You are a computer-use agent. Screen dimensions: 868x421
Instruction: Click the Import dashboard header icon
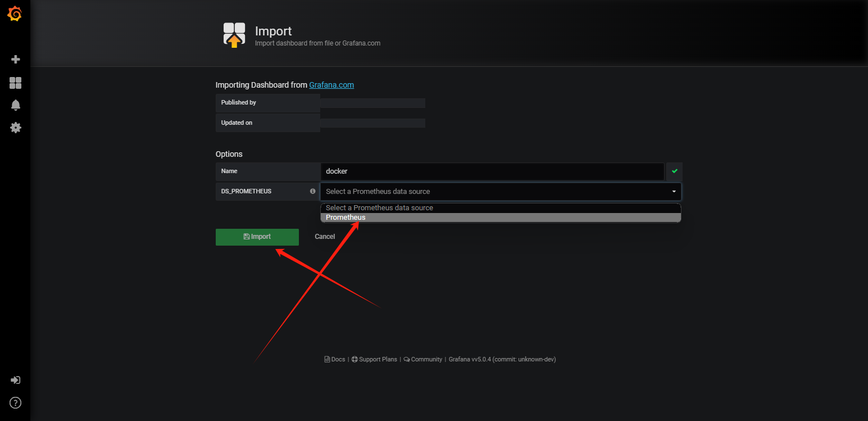(234, 34)
